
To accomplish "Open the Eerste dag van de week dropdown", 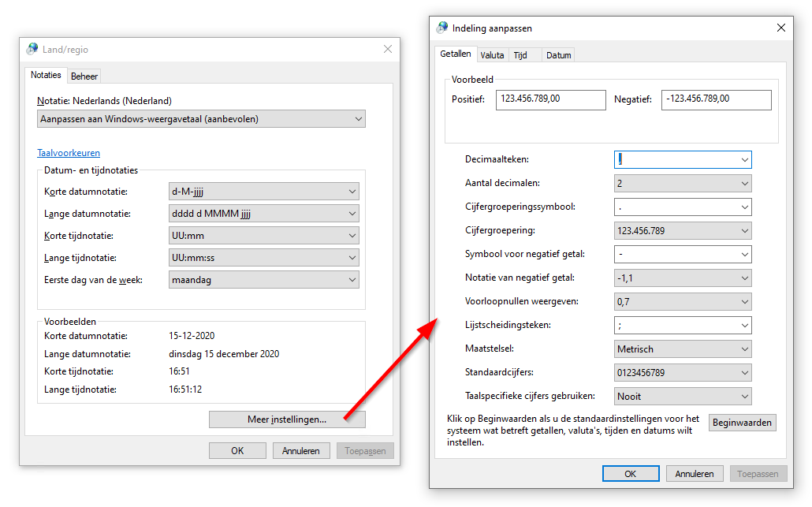I will (264, 280).
